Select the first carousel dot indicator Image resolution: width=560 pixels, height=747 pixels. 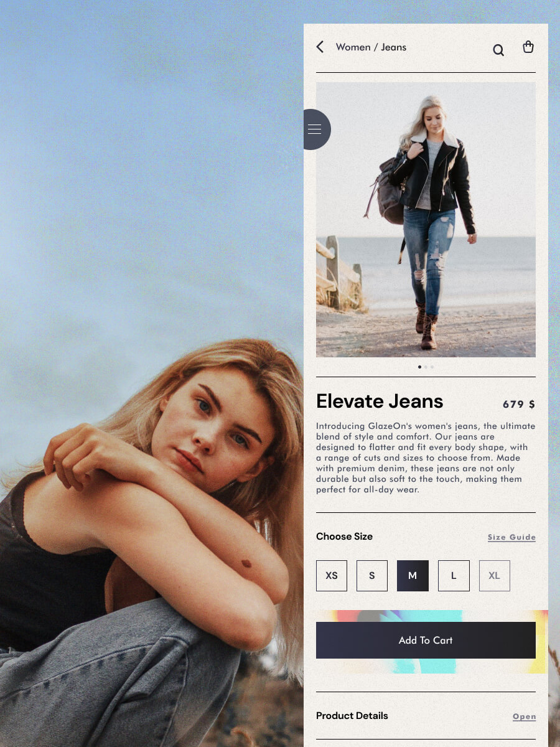coord(419,367)
